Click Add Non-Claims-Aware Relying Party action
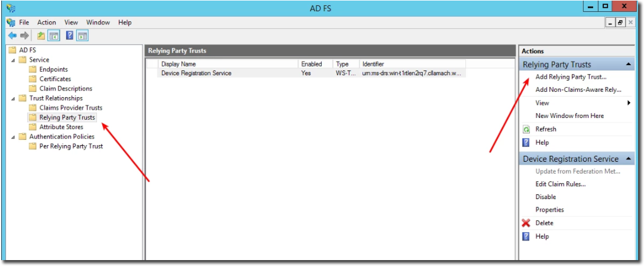Image resolution: width=644 pixels, height=266 pixels. pos(578,90)
